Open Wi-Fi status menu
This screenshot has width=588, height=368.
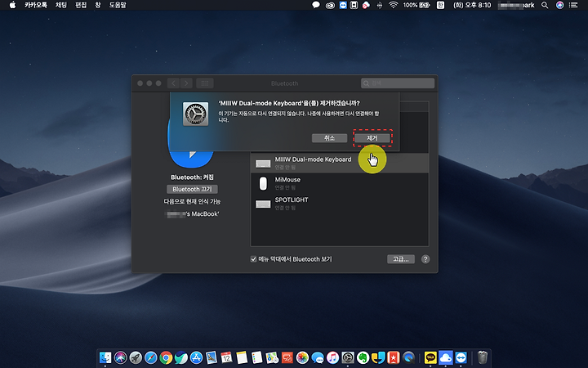click(393, 5)
